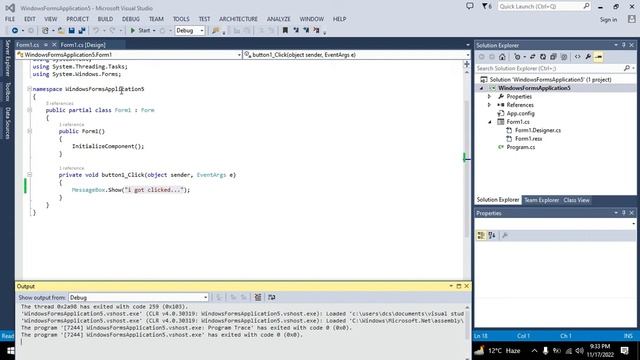The width and height of the screenshot is (640, 360).
Task: Click the View Code icon in Solution Explorer
Action: [578, 57]
